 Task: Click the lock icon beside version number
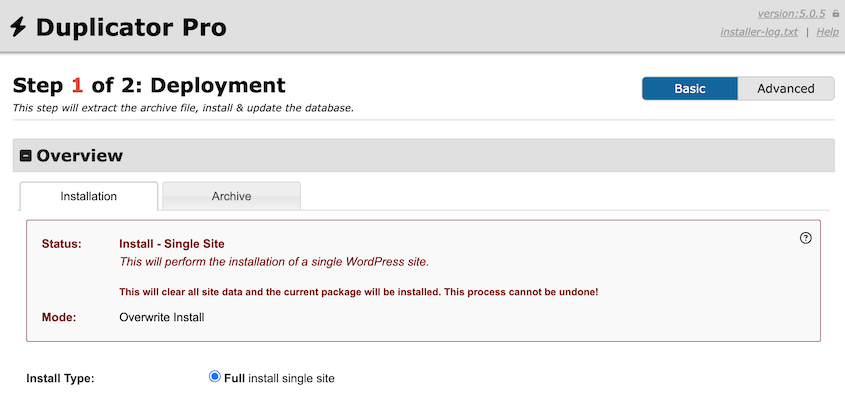pyautogui.click(x=835, y=13)
